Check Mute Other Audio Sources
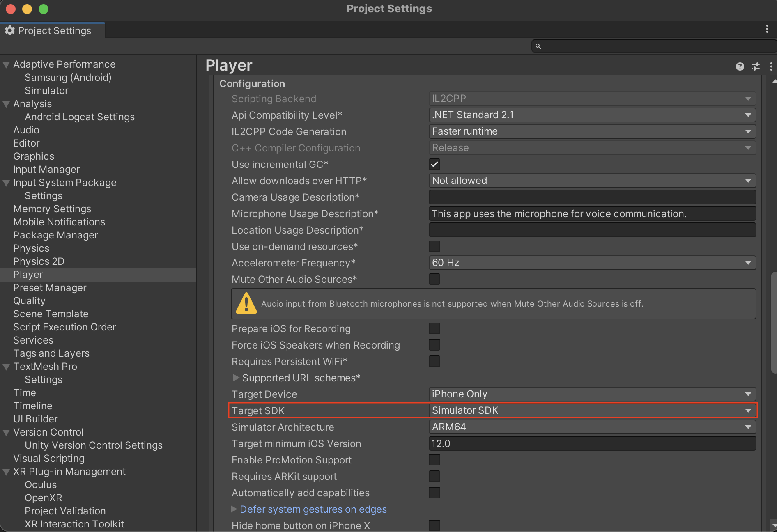777x532 pixels. 434,279
